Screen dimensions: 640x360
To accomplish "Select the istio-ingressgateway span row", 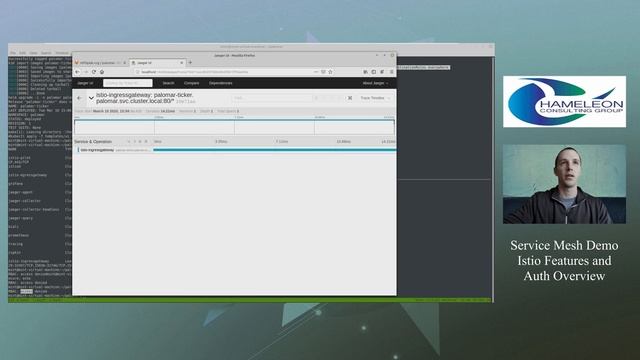I will pyautogui.click(x=234, y=150).
